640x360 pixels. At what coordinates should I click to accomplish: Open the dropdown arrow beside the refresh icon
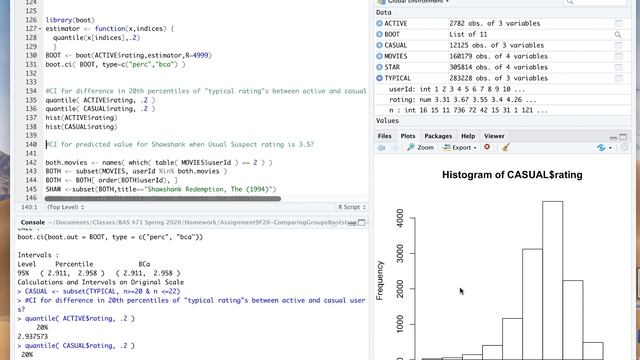point(611,148)
